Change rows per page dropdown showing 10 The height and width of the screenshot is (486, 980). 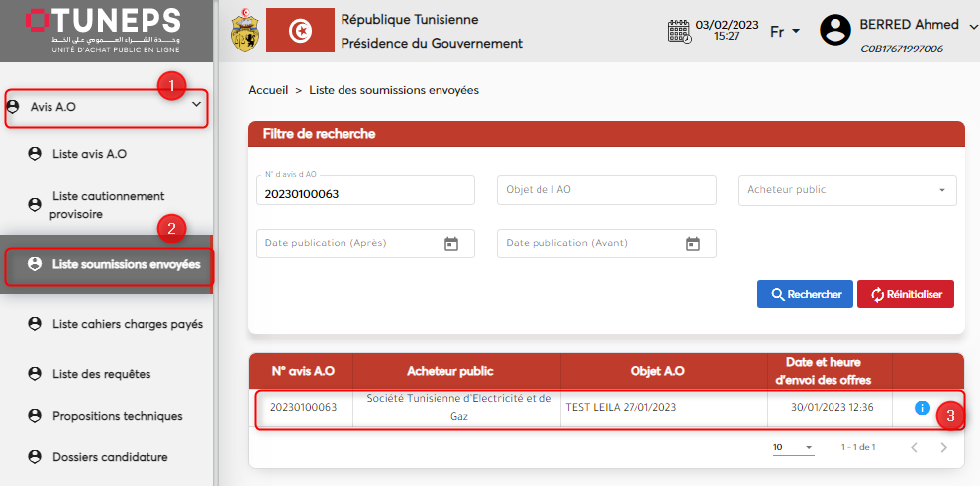tap(793, 448)
